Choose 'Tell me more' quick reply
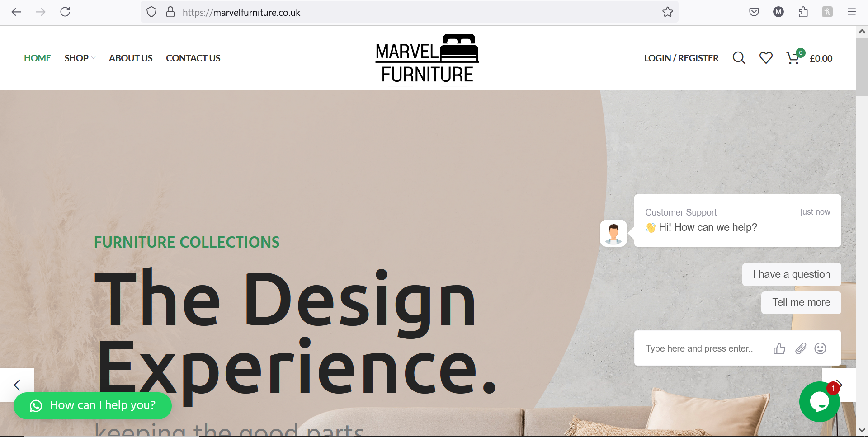The image size is (868, 437). pos(801,302)
